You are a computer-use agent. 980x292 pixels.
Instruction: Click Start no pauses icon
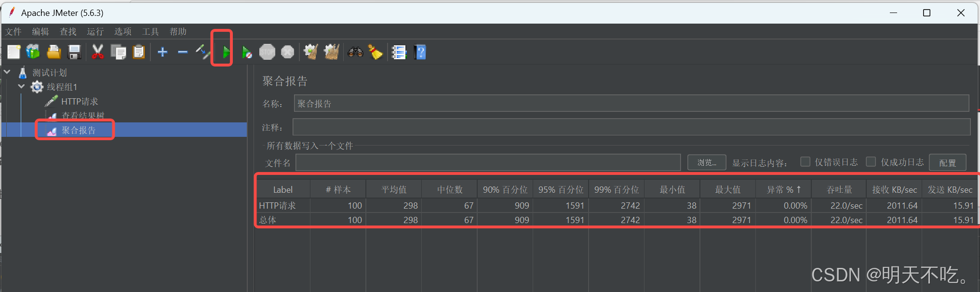246,52
